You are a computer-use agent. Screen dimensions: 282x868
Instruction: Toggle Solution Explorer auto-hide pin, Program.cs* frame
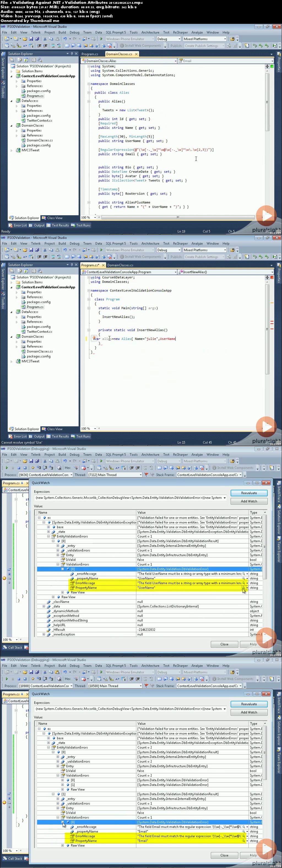[x=72, y=265]
